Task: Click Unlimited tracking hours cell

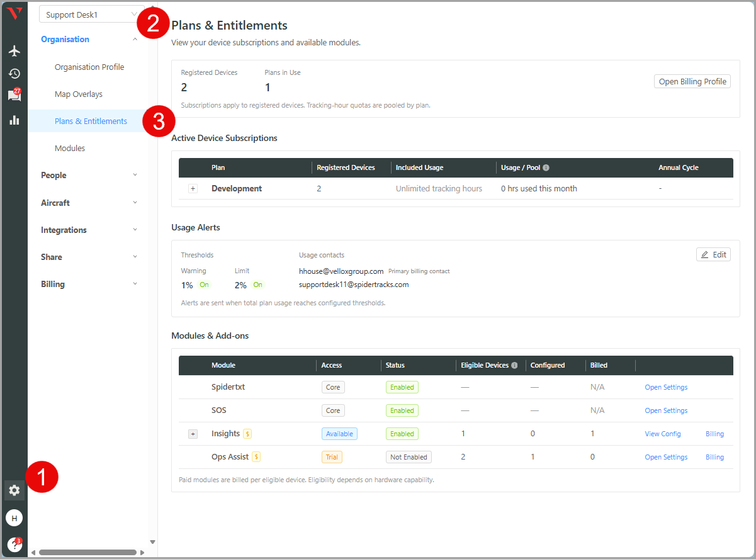Action: coord(439,189)
